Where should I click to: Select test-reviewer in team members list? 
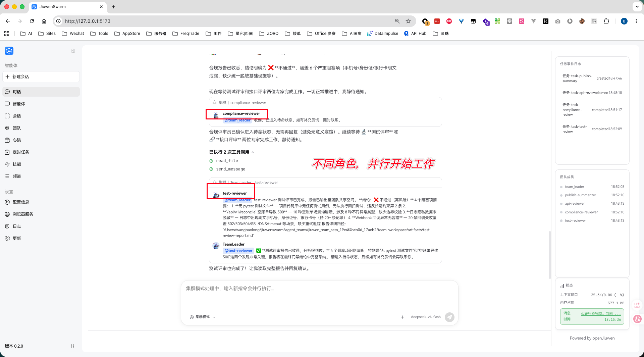point(592,220)
